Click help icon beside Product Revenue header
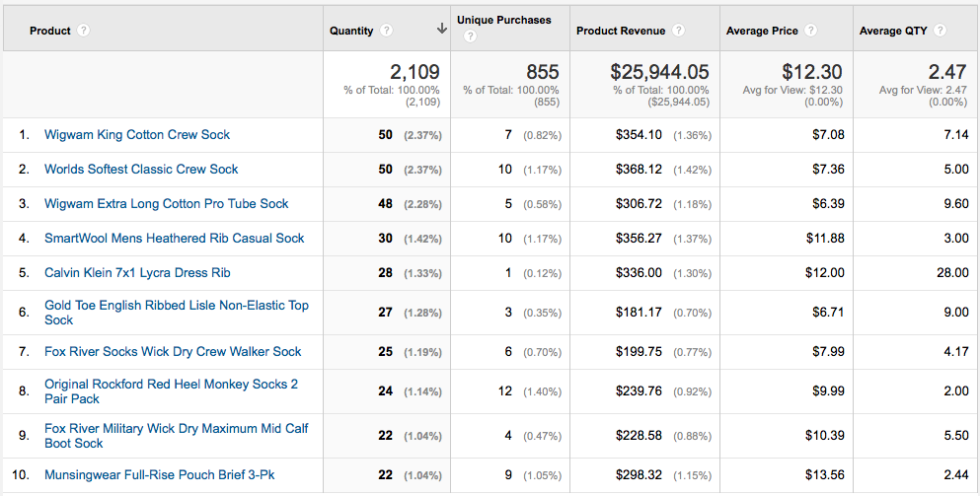Viewport: 980px width, 496px height. 679,30
